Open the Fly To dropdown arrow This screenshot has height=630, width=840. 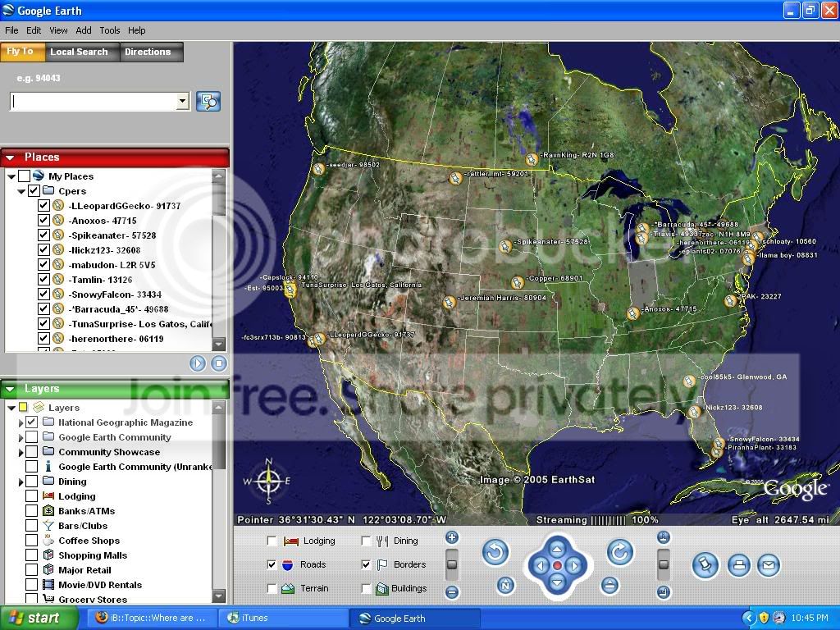pyautogui.click(x=183, y=101)
